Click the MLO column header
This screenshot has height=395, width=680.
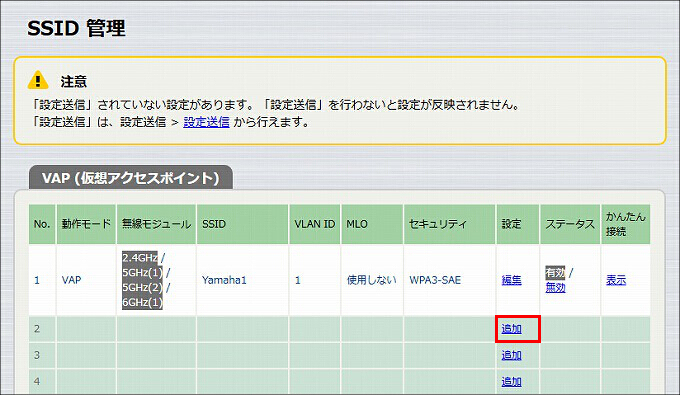(372, 224)
